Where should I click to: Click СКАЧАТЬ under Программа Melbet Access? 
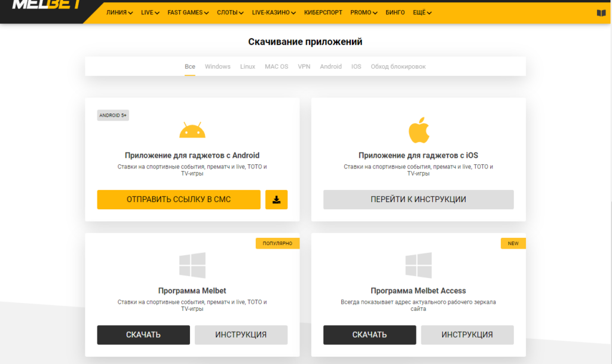[x=369, y=335]
